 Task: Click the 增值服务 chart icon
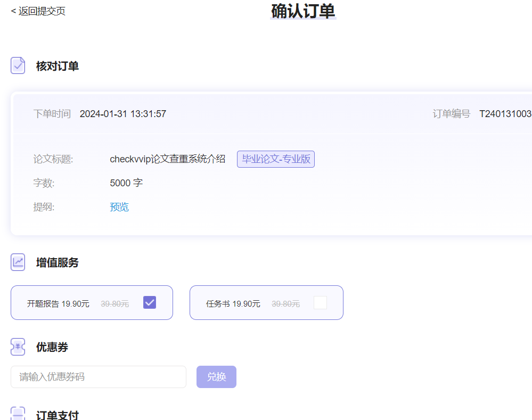(18, 262)
